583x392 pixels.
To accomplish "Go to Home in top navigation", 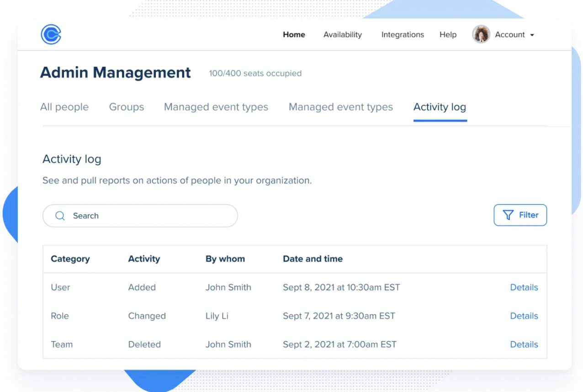I will coord(294,35).
